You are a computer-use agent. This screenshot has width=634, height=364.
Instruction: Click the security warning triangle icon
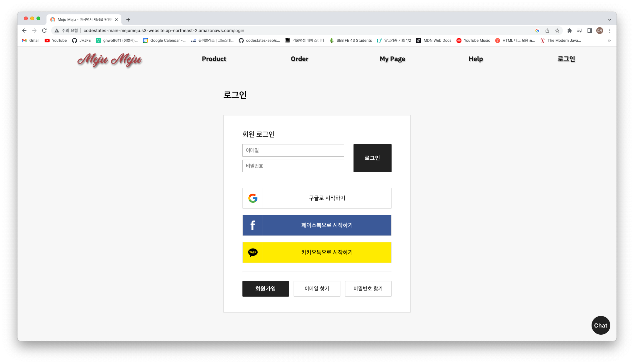(57, 31)
